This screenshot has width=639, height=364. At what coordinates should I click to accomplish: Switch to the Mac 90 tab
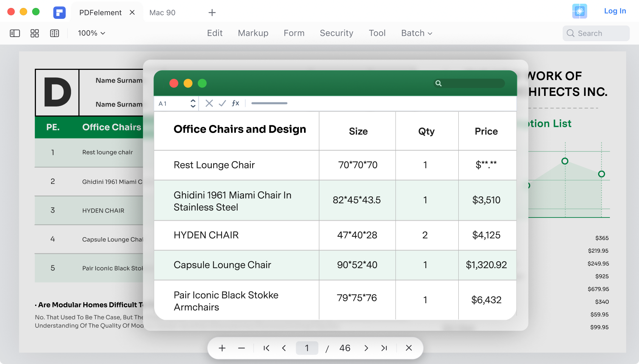[162, 12]
